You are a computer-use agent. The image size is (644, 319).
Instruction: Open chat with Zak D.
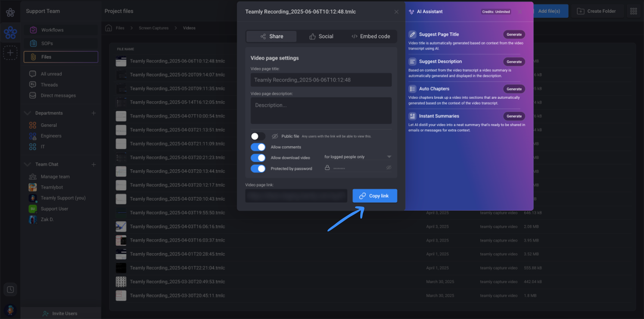(47, 220)
